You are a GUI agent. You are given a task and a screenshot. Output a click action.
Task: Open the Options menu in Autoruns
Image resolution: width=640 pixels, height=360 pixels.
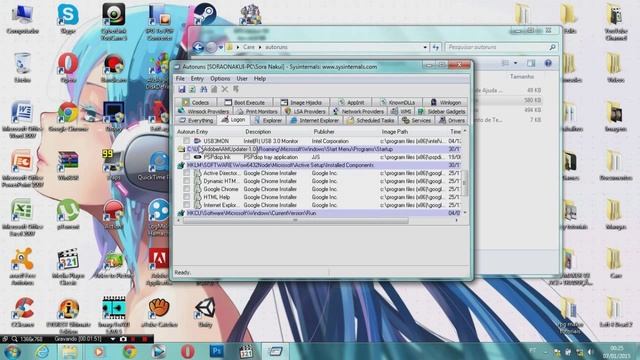220,78
